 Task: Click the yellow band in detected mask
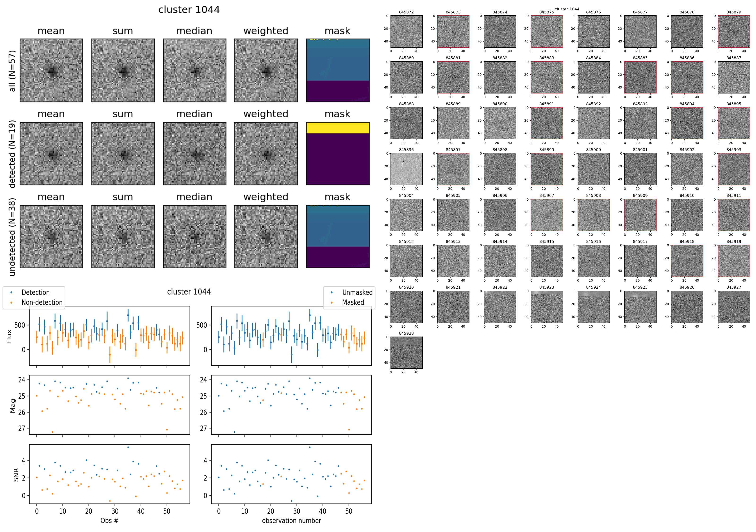click(338, 128)
